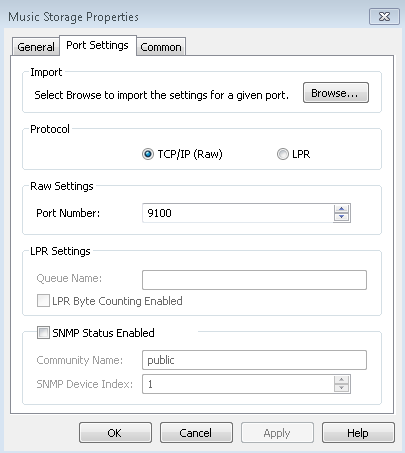405x453 pixels.
Task: Click SNMP Device Index up arrow
Action: (341, 380)
